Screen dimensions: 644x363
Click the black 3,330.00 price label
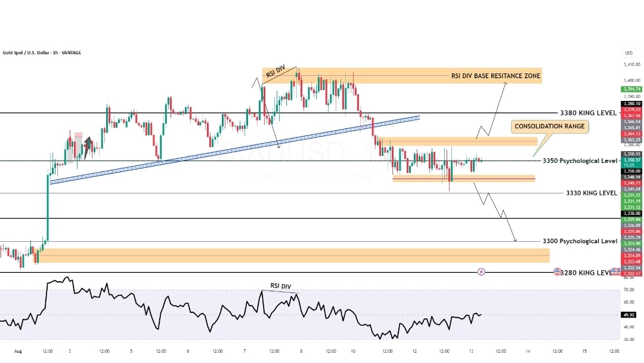(x=631, y=214)
